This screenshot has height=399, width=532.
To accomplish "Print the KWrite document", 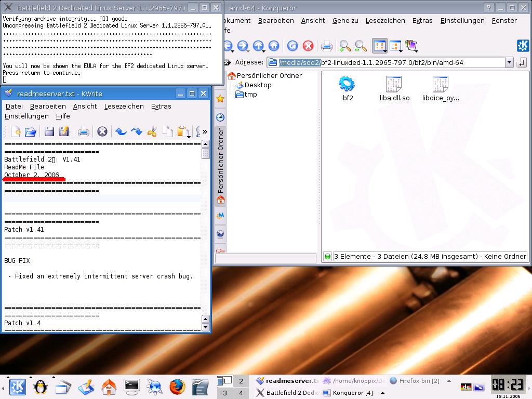I will pos(84,131).
